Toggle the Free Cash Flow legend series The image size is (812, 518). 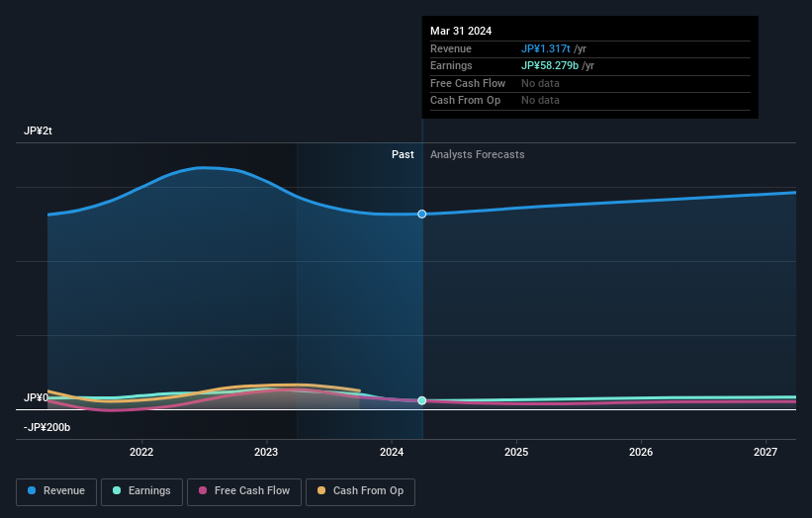click(244, 491)
